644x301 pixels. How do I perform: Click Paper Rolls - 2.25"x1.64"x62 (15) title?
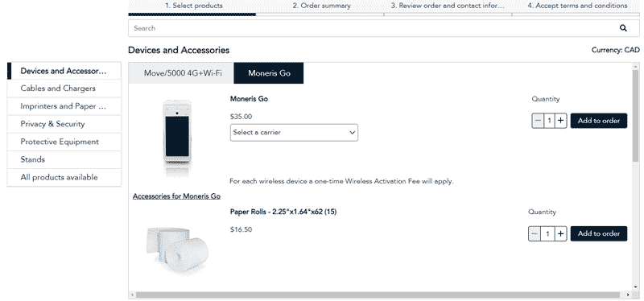(x=283, y=212)
